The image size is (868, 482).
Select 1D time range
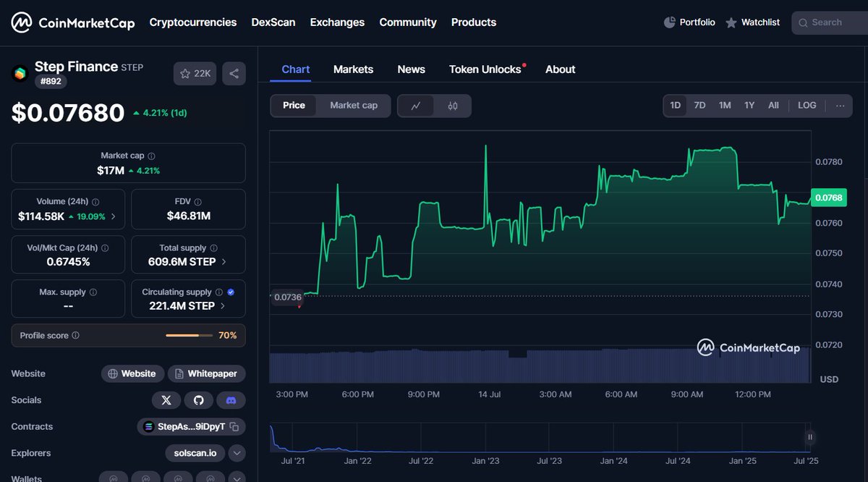coord(675,106)
